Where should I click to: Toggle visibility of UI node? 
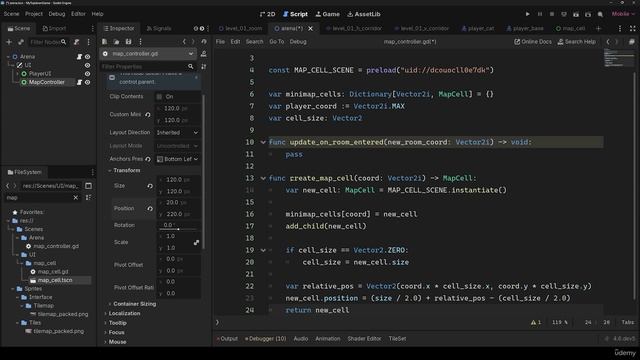coord(87,65)
